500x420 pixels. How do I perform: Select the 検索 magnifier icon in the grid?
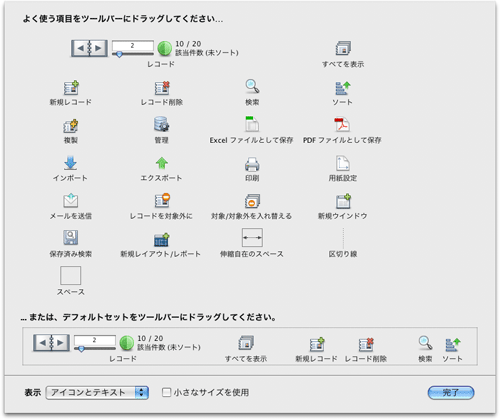pyautogui.click(x=252, y=86)
